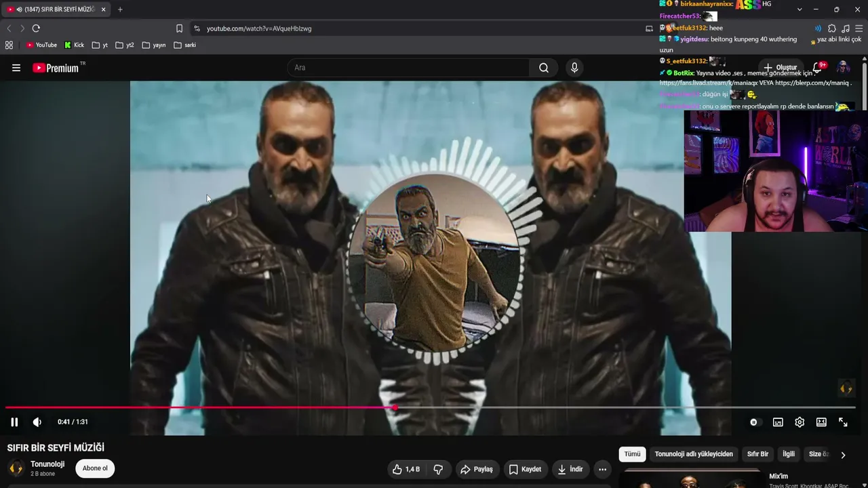Pause the video
Screen dimensions: 868x488
click(14, 422)
